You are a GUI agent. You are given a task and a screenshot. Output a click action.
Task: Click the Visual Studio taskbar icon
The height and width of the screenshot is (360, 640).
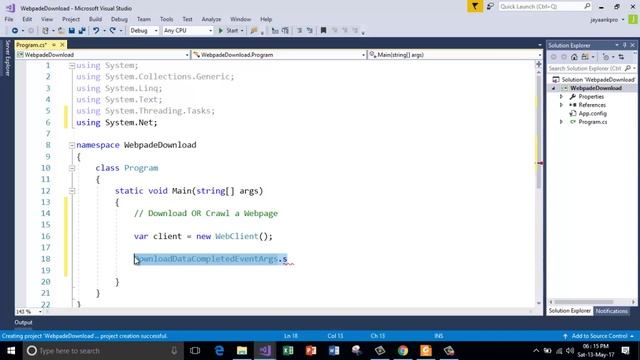point(265,351)
